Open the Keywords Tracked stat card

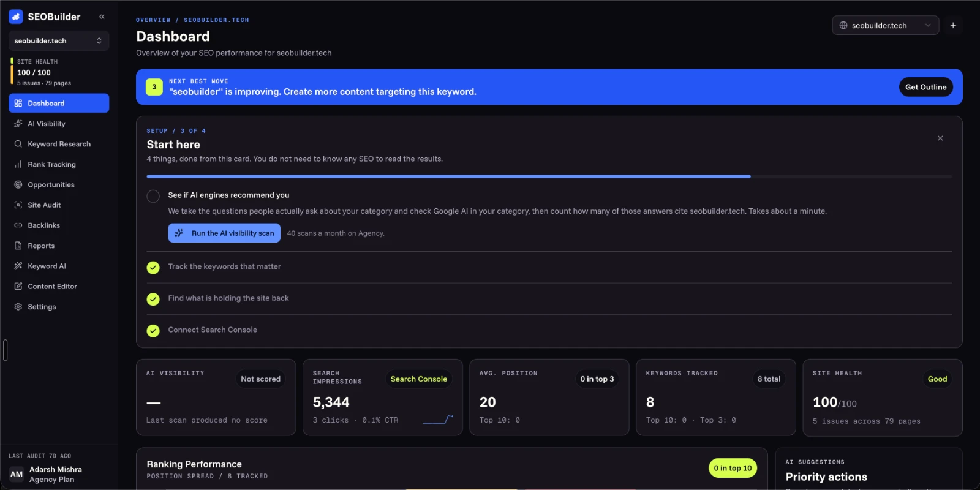click(x=715, y=397)
